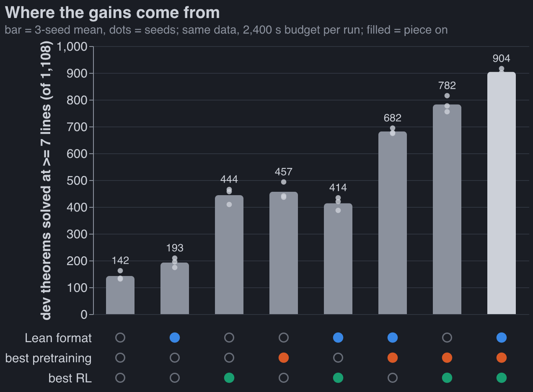This screenshot has height=392, width=533.
Task: Click the orange best pretraining dot under 457 bar
Action: pos(284,358)
